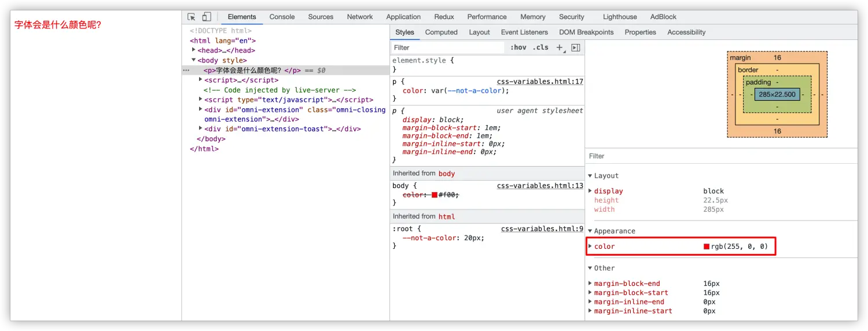Expand the first script node under body
The width and height of the screenshot is (868, 331).
(x=201, y=79)
